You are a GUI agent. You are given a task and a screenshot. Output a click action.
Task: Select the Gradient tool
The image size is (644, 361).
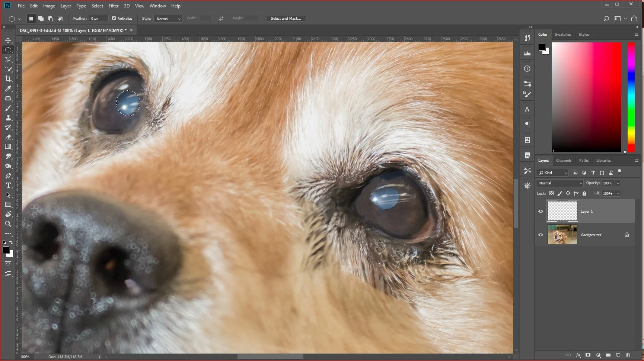[8, 146]
